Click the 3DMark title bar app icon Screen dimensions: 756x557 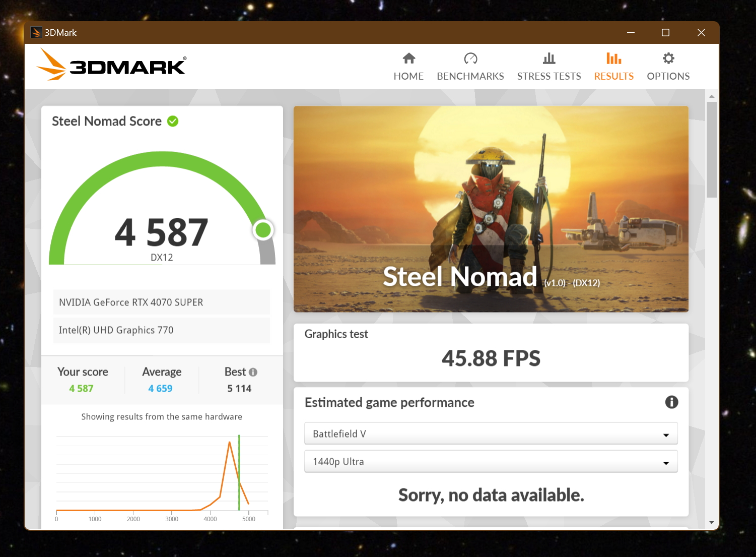(x=36, y=33)
